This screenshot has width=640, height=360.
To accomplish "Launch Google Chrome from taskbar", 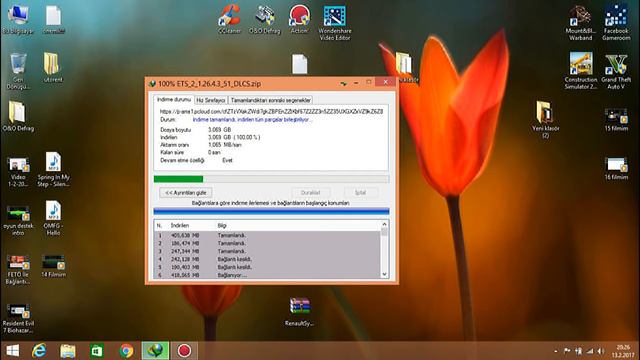I will (126, 351).
